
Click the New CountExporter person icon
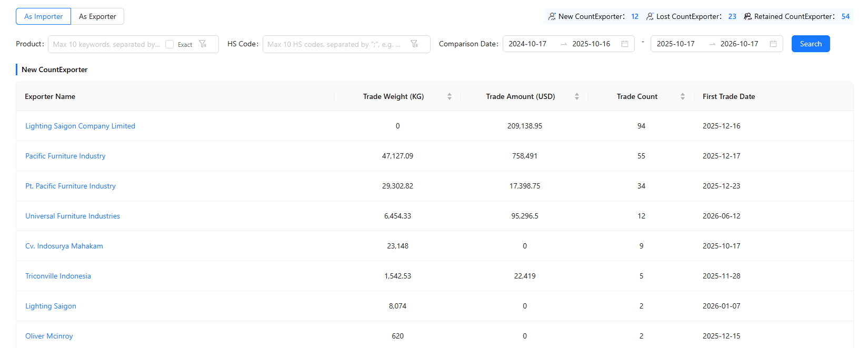point(552,16)
